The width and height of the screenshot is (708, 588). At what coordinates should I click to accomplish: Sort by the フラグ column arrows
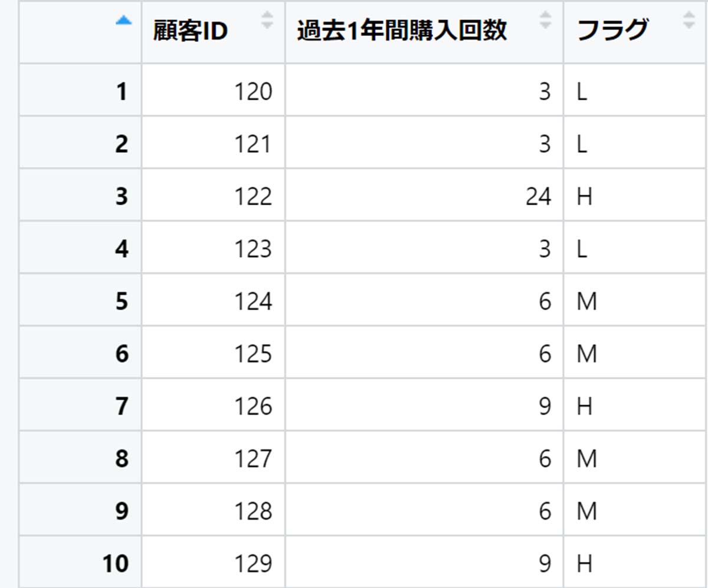click(x=689, y=21)
